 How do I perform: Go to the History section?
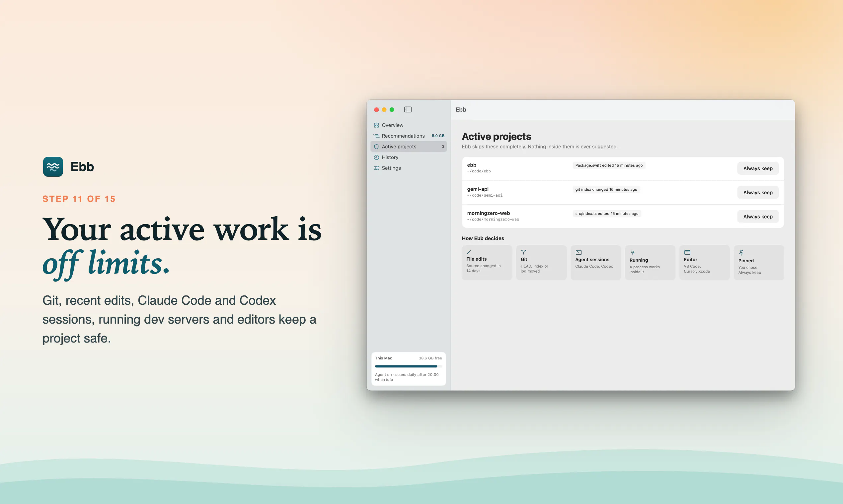pos(409,157)
